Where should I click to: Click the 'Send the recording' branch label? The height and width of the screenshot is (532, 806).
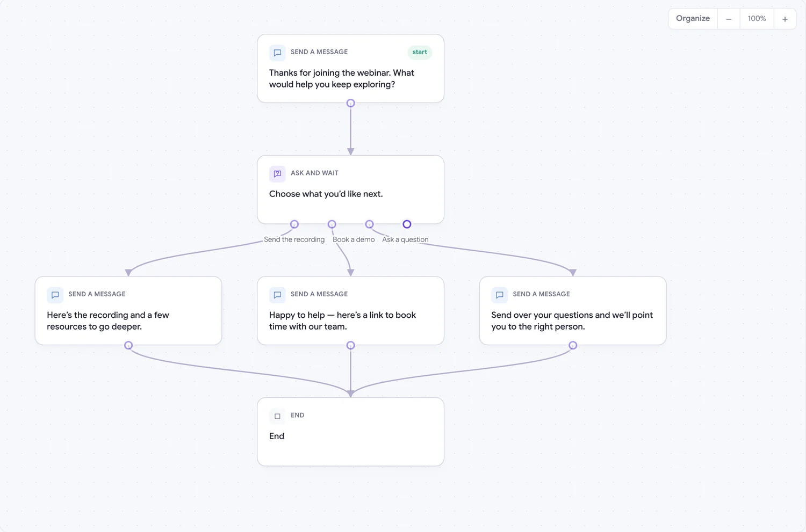coord(294,239)
